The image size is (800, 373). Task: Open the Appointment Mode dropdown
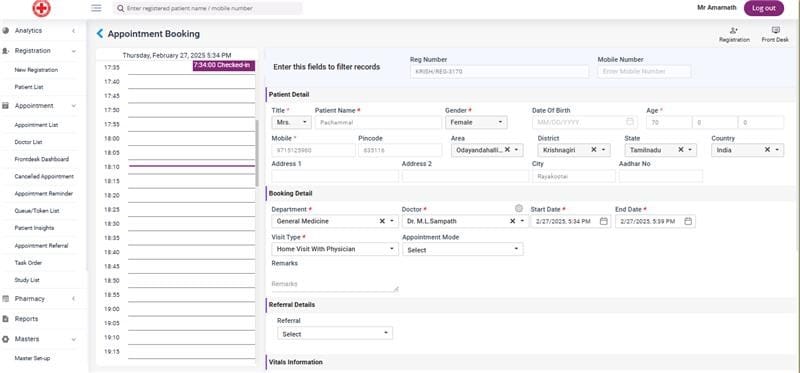pyautogui.click(x=462, y=250)
